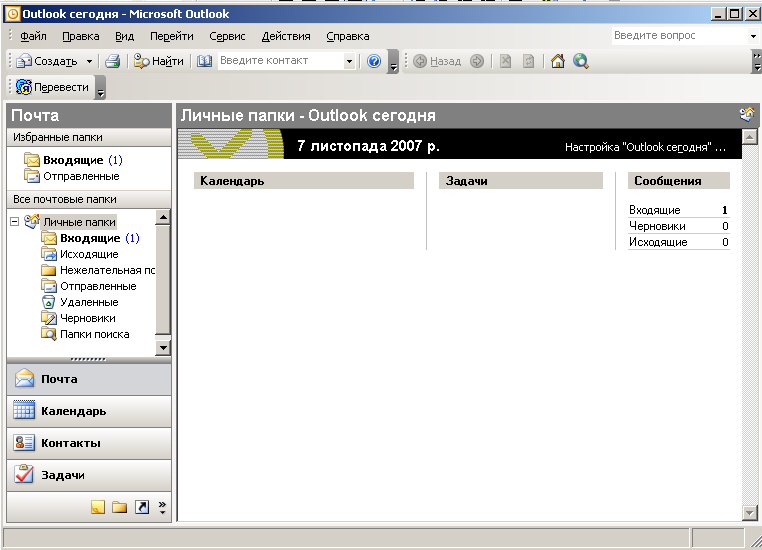Screen dimensions: 762x550
Task: Open the Правка menu
Action: tap(81, 36)
